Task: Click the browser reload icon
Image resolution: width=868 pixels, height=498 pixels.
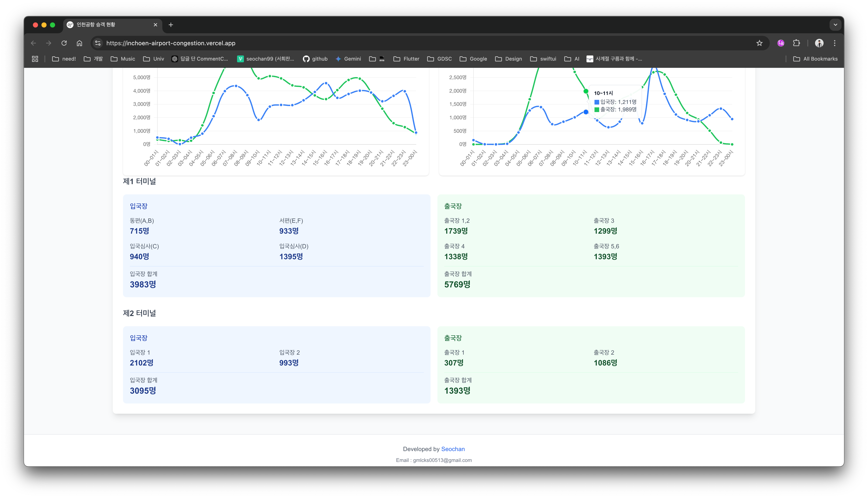Action: (64, 43)
